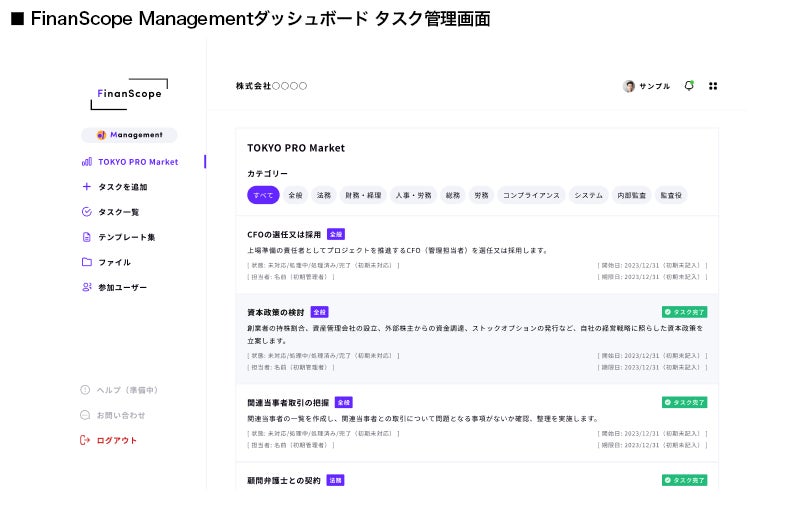
Task: Click the TOKYO PRO Market panel heading
Action: pyautogui.click(x=296, y=148)
